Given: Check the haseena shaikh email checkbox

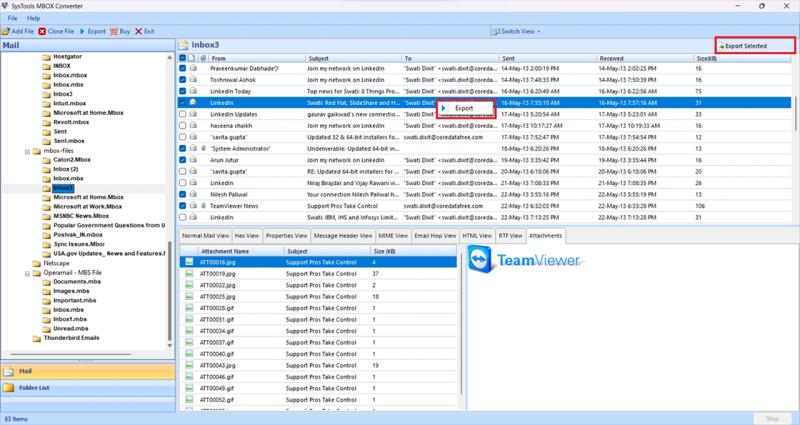Looking at the screenshot, I should coord(183,126).
